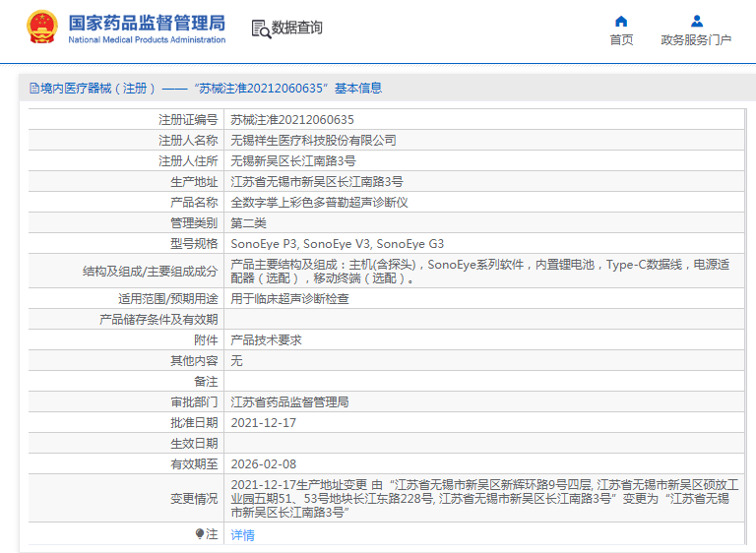Select the text starting 2021-12-17生产地址变更
The width and height of the screenshot is (756, 553).
(484, 499)
